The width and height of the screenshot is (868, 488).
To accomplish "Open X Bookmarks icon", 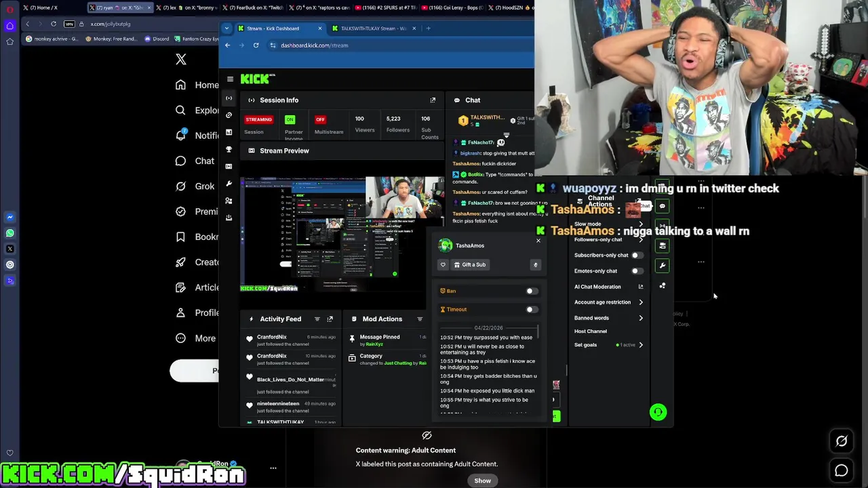I will (180, 237).
